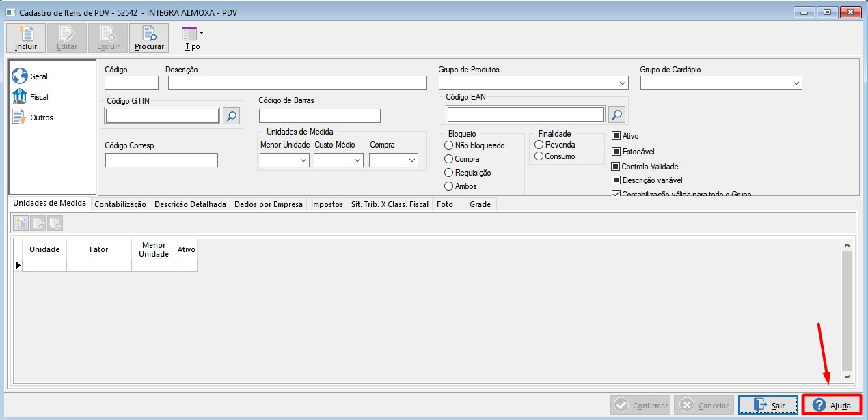Click the Sair button
Screen dimensions: 868x420
[x=768, y=405]
